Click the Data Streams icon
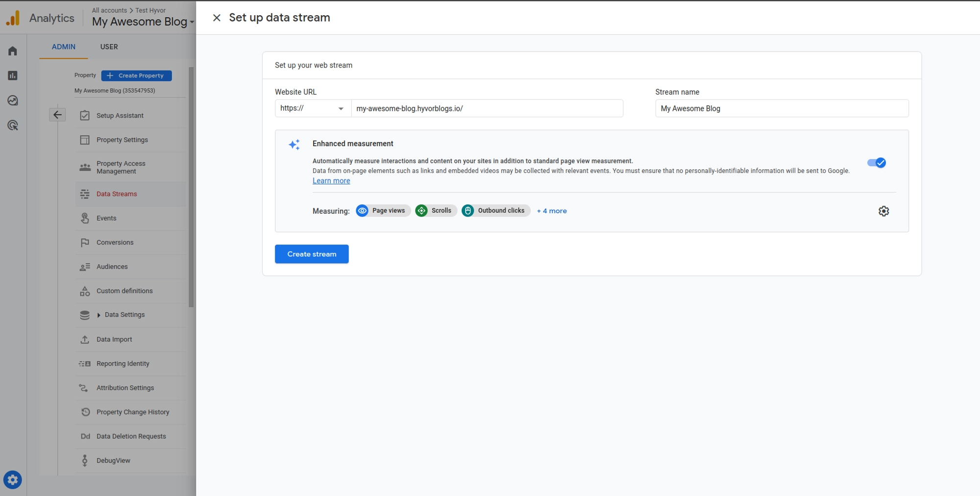980x496 pixels. click(85, 194)
